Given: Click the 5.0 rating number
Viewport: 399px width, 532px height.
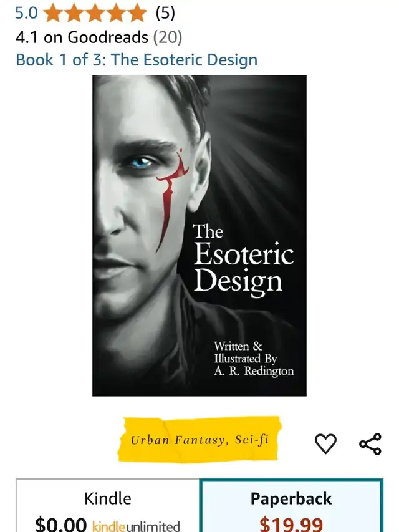Looking at the screenshot, I should tap(26, 13).
